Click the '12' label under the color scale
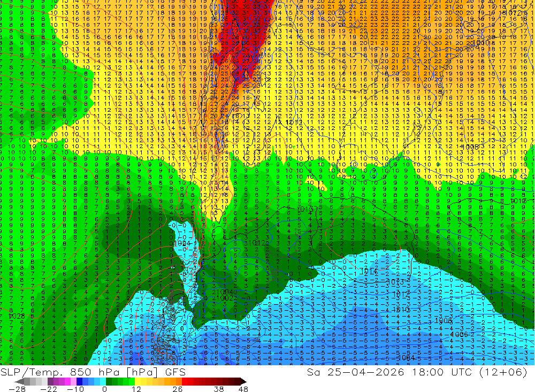Screen dimensions: 535x392 136,389
